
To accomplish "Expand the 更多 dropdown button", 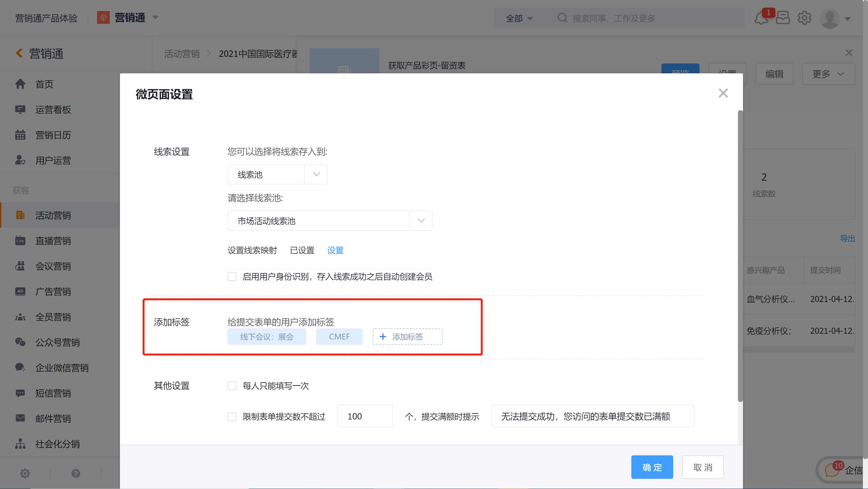I will tap(828, 74).
